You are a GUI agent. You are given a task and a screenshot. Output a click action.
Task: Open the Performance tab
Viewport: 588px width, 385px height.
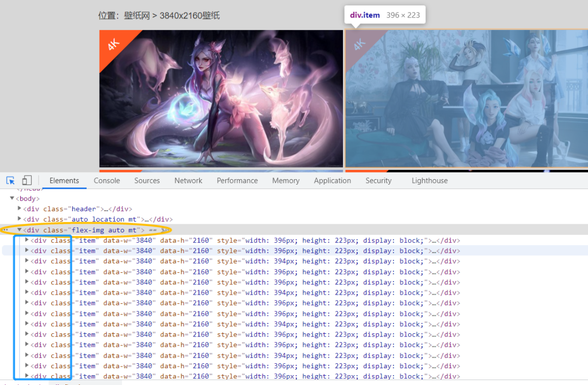[x=237, y=180]
